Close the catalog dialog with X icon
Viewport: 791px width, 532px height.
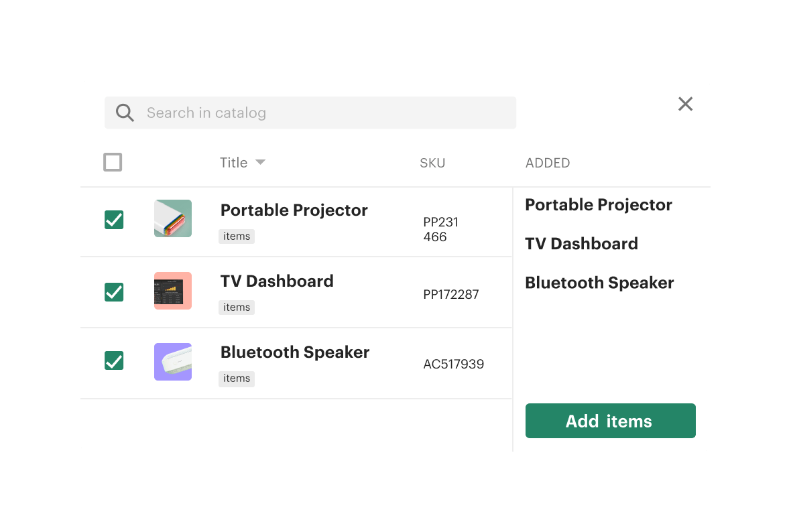click(x=685, y=104)
